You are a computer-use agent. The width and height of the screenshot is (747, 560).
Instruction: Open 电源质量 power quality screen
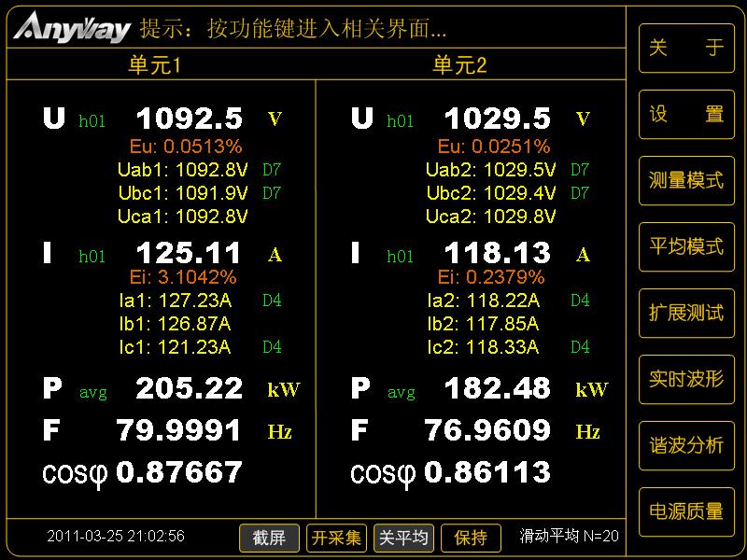click(686, 511)
